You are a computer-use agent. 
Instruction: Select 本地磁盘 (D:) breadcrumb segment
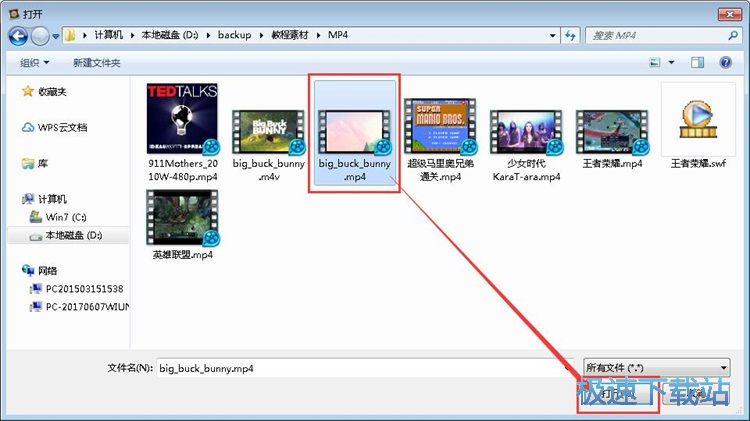coord(170,35)
